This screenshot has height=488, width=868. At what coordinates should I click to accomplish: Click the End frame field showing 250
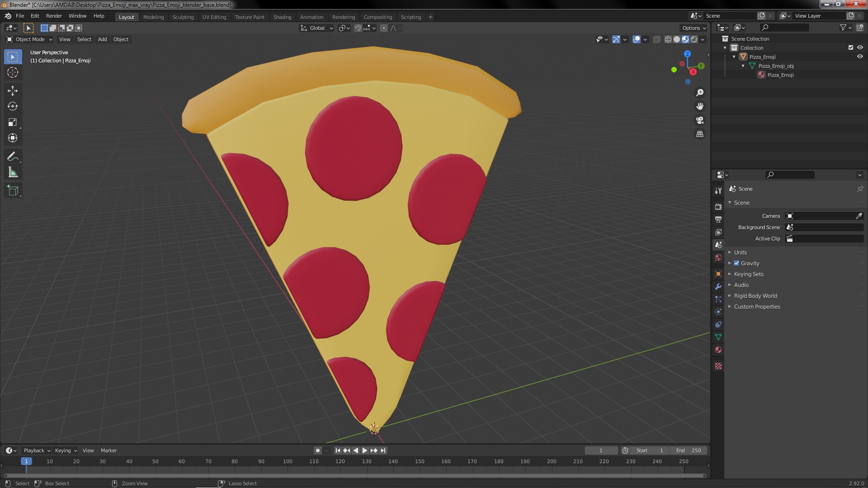coord(689,450)
